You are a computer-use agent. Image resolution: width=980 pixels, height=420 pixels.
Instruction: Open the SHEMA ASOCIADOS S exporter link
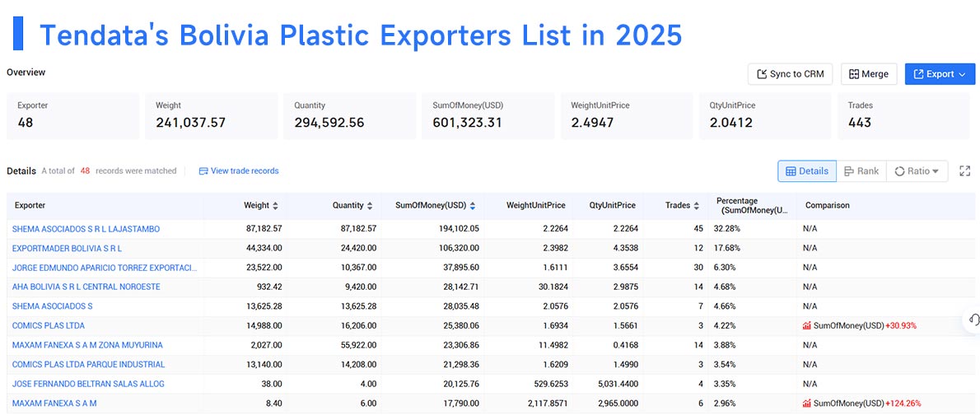53,306
